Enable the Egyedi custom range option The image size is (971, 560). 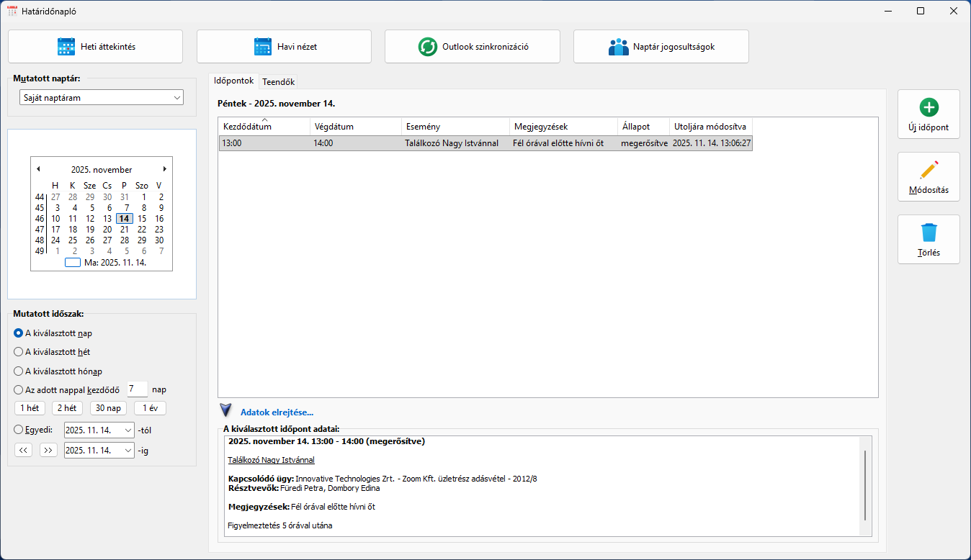19,430
